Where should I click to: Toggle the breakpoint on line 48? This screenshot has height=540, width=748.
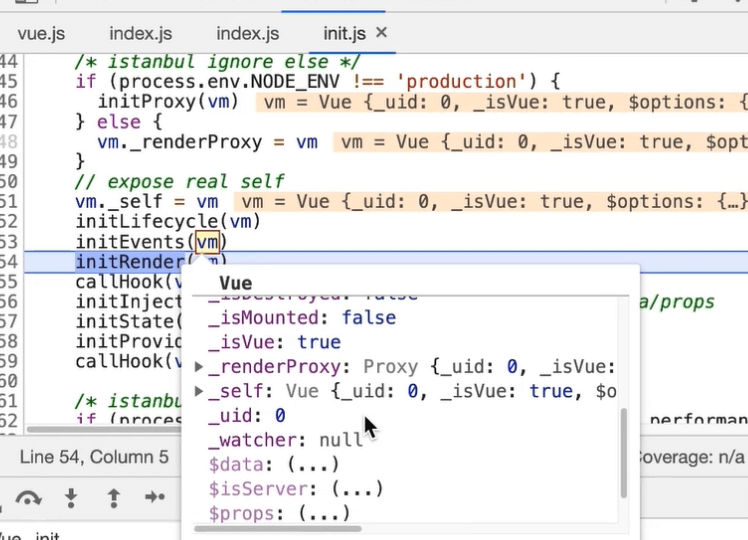click(9, 142)
